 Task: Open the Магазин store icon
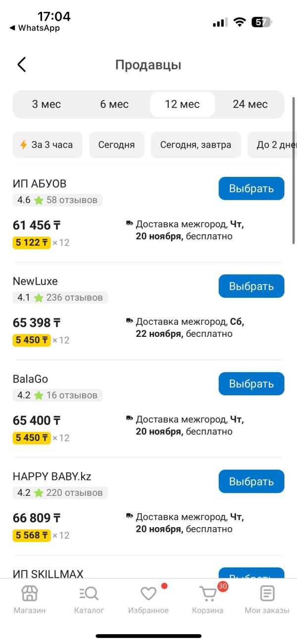(30, 593)
